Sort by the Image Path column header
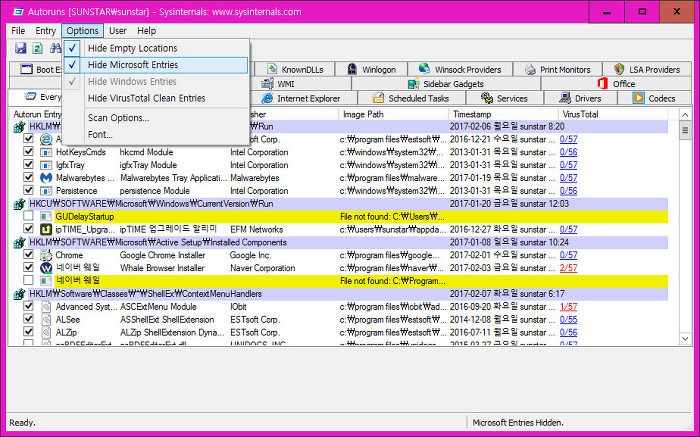Screen dimensions: 700x437 (393, 114)
